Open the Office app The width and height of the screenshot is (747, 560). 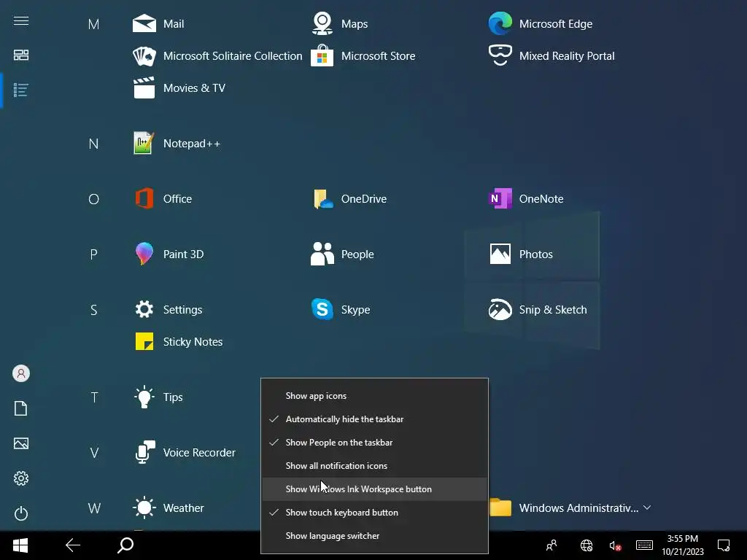(163, 198)
